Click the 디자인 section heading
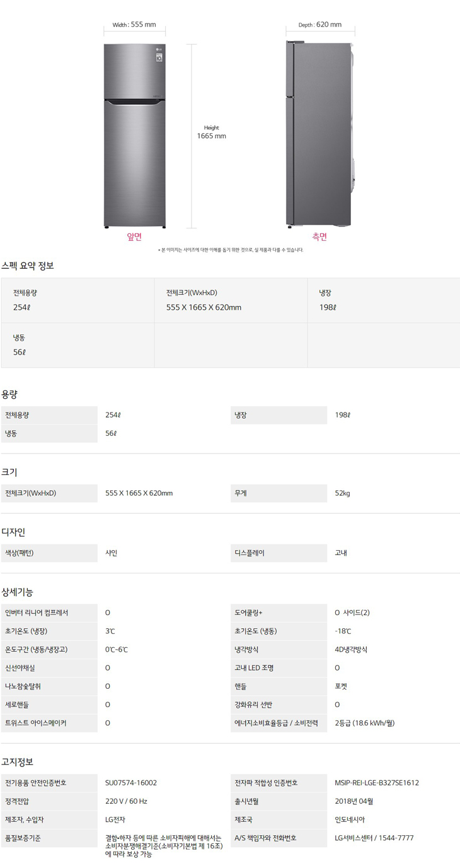The height and width of the screenshot is (868, 460). pyautogui.click(x=13, y=532)
